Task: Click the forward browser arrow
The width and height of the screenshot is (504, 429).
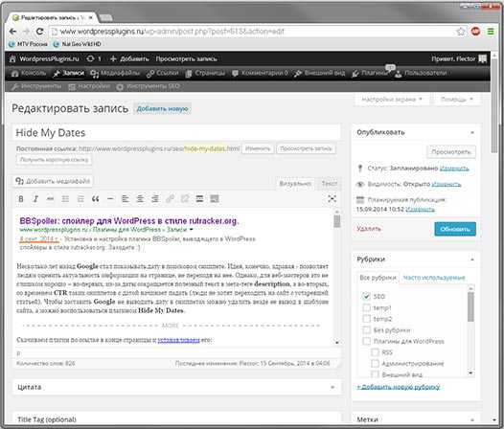Action: pos(27,32)
